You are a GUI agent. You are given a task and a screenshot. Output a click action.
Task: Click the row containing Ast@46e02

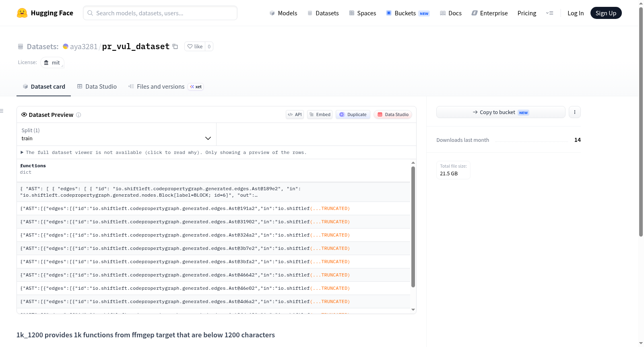(213, 288)
